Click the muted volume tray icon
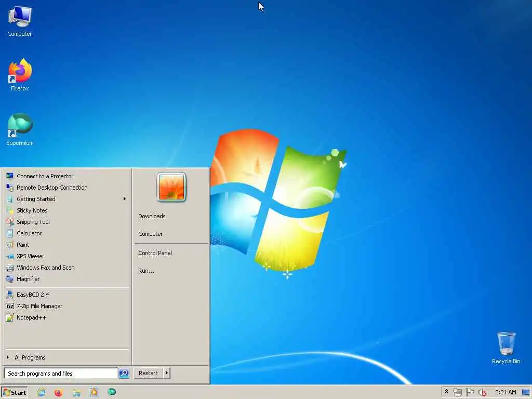The height and width of the screenshot is (399, 532). (482, 393)
